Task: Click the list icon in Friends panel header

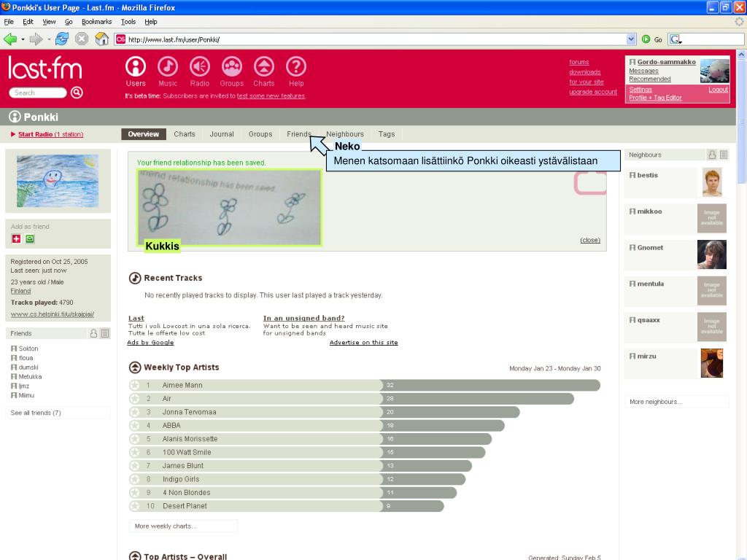Action: 105,333
